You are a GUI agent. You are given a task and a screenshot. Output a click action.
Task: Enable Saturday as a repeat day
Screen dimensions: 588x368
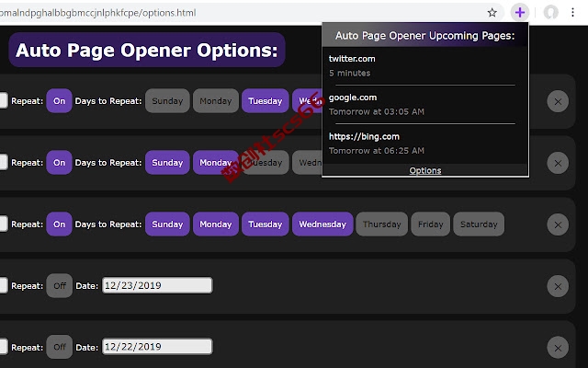point(479,224)
